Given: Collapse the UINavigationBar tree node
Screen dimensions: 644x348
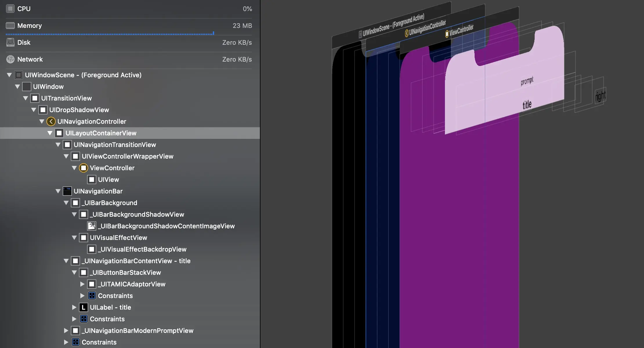Looking at the screenshot, I should [58, 191].
